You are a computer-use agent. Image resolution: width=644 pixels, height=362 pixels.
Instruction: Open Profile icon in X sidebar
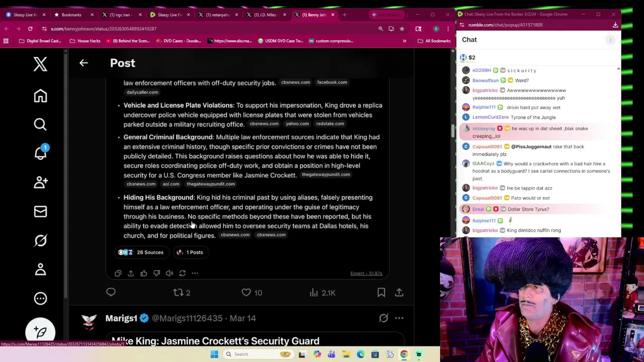[40, 269]
